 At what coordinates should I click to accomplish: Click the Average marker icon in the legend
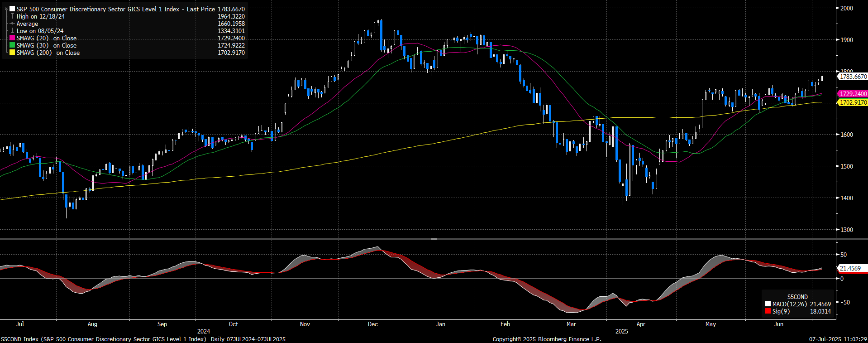12,24
